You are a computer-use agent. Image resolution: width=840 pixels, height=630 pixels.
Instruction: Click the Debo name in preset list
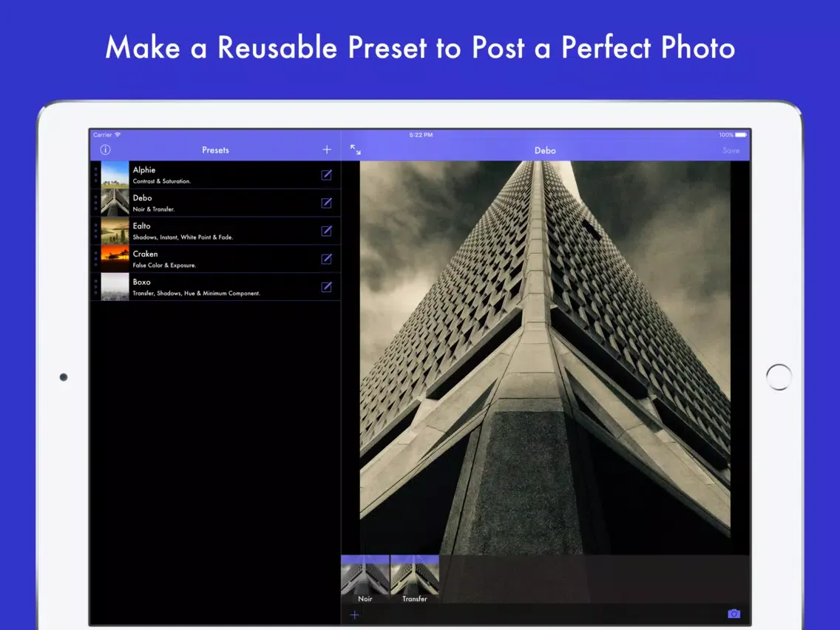tap(143, 197)
